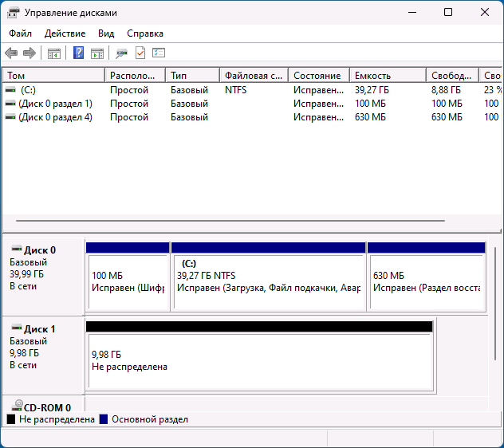Minimize the Disk Management window
The image size is (504, 448).
tap(412, 13)
